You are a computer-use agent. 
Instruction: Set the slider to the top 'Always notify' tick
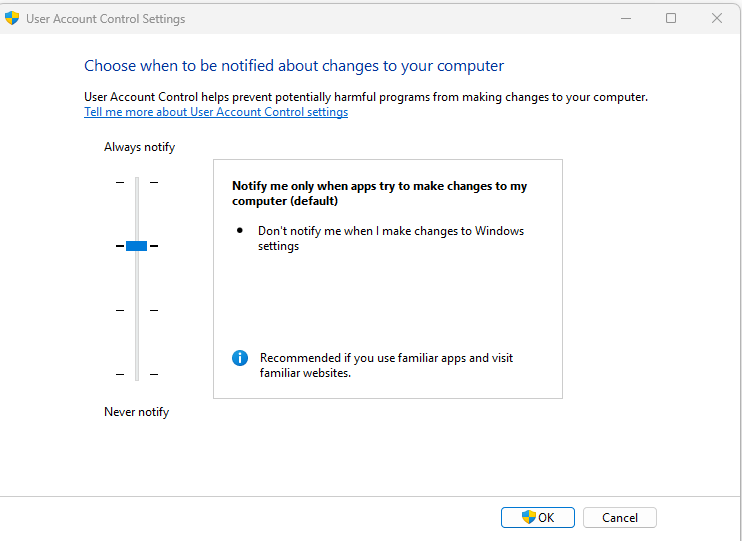coord(137,182)
